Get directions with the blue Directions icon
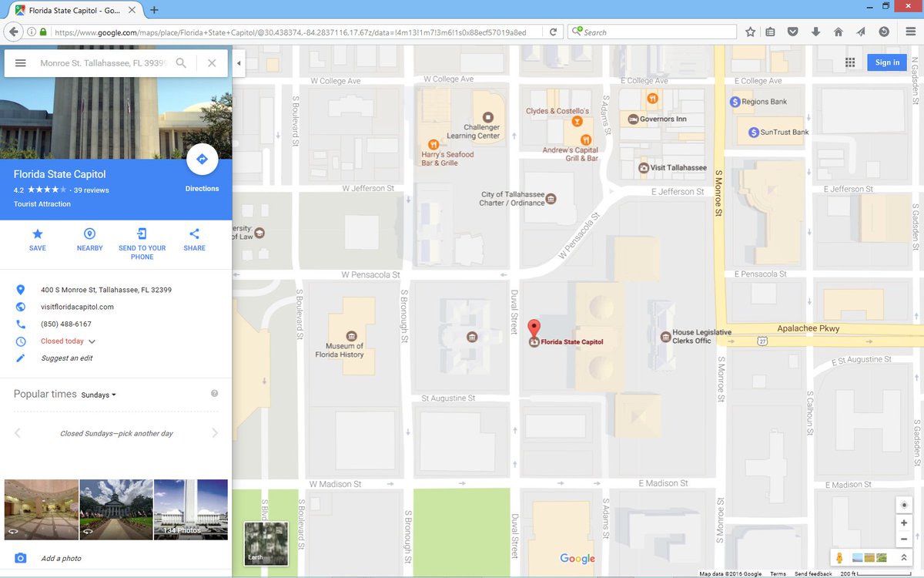Image resolution: width=924 pixels, height=578 pixels. click(202, 160)
